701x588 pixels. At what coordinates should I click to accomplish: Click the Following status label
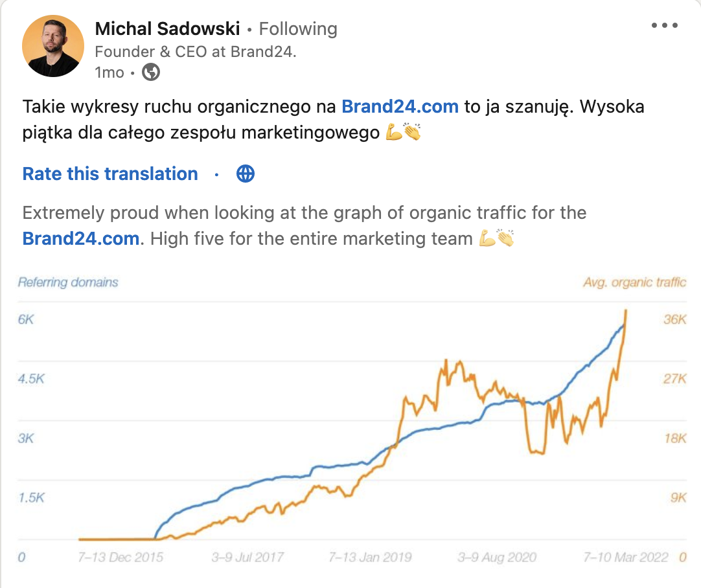298,28
